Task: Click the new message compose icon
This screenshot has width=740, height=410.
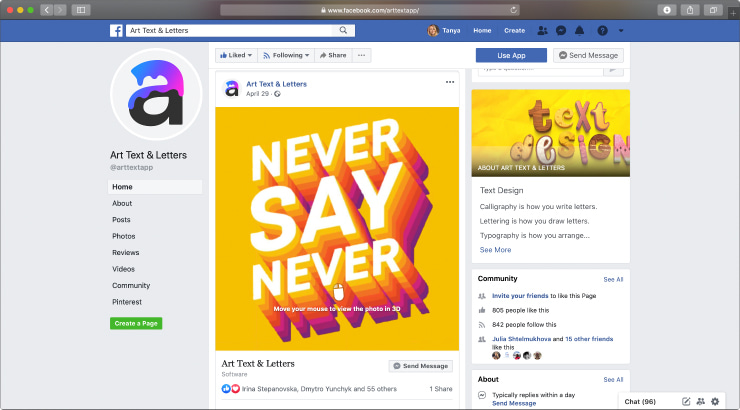Action: click(686, 402)
